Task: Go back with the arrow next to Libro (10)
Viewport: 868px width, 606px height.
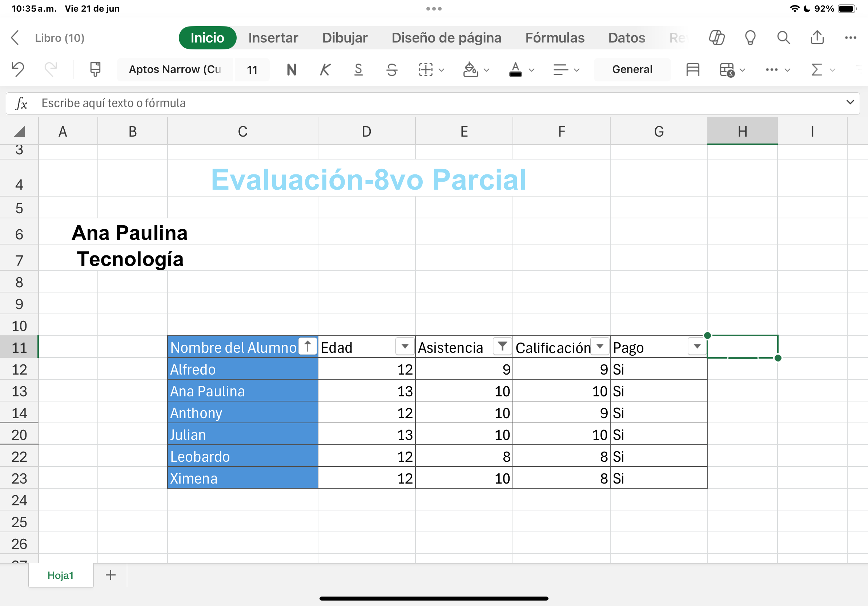Action: (x=15, y=38)
